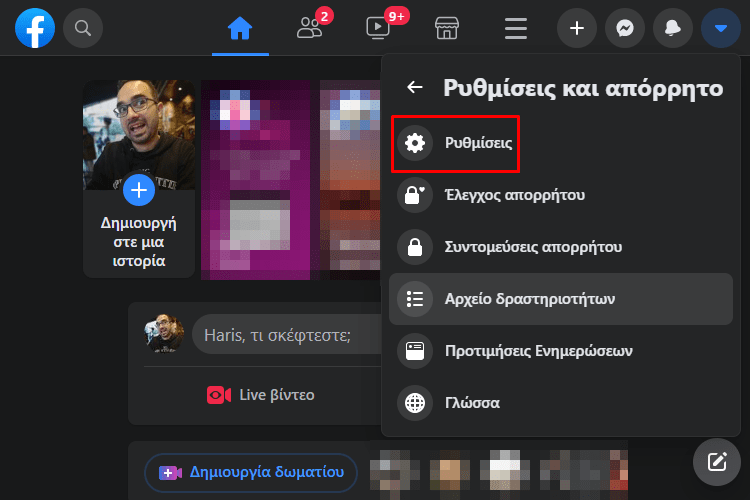Viewport: 750px width, 500px height.
Task: Open the notifications bell icon
Action: tap(673, 28)
